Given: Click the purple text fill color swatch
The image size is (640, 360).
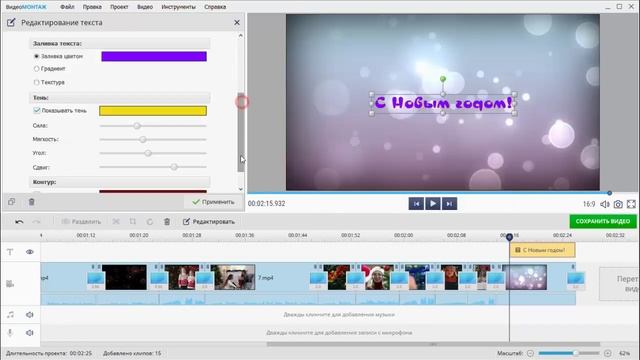Looking at the screenshot, I should coord(154,56).
